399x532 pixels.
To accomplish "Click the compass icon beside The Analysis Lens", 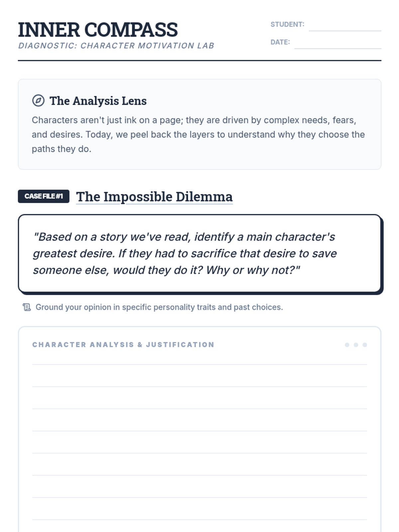I will point(38,100).
